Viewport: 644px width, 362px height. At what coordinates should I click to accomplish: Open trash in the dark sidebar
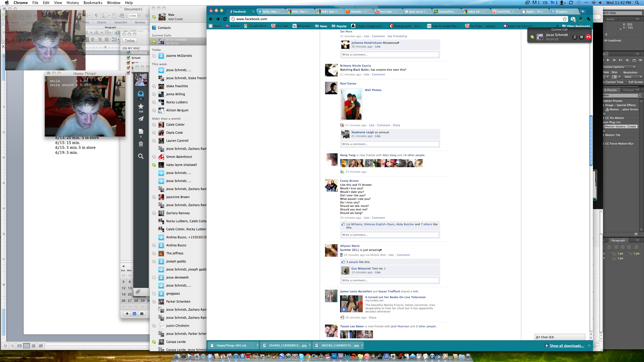click(x=141, y=144)
